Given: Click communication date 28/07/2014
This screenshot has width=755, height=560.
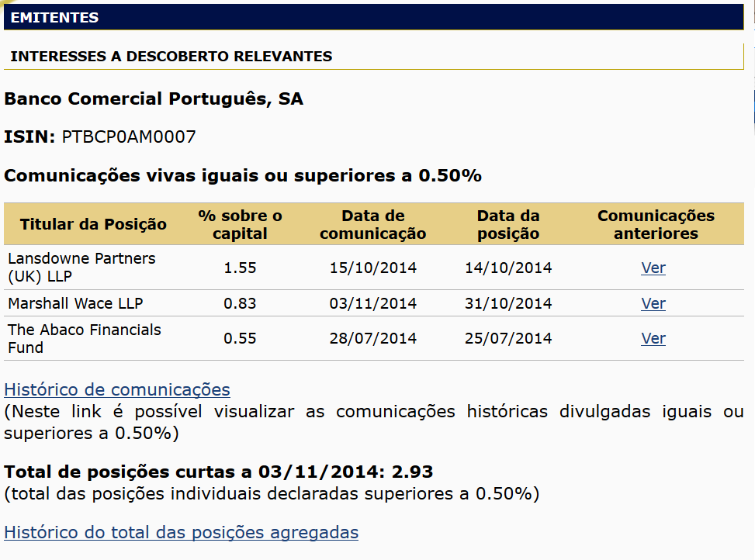Looking at the screenshot, I should tap(373, 338).
